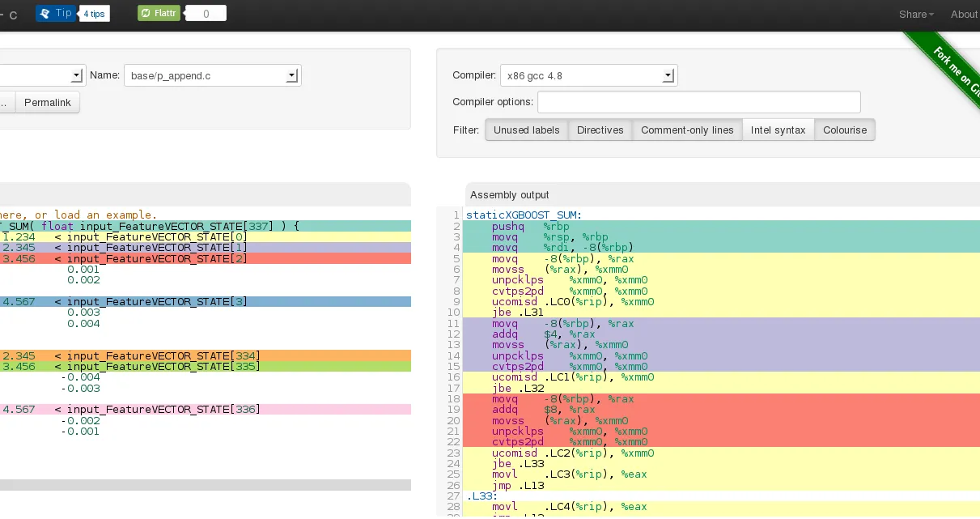Click the Permalink button
980x519 pixels.
click(48, 103)
